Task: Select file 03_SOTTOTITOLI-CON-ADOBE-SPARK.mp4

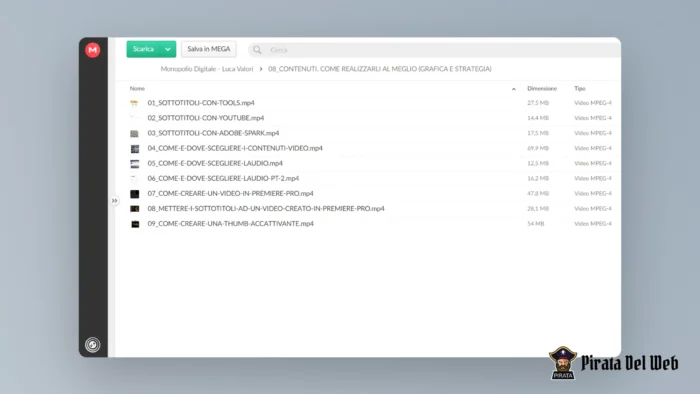Action: pyautogui.click(x=213, y=133)
